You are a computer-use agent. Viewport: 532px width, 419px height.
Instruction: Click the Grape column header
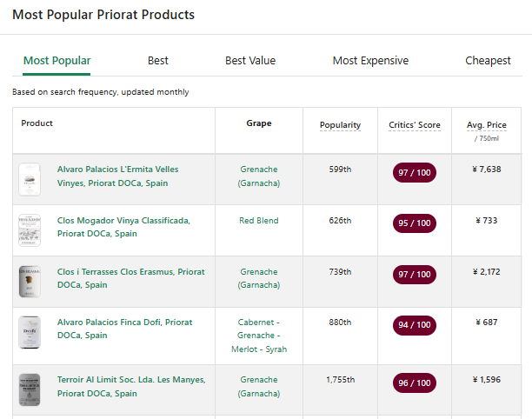tap(259, 123)
